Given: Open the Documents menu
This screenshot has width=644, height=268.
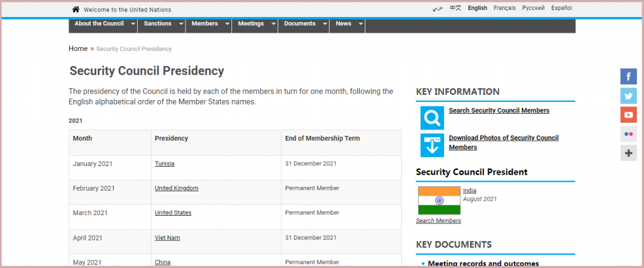Looking at the screenshot, I should (x=300, y=23).
